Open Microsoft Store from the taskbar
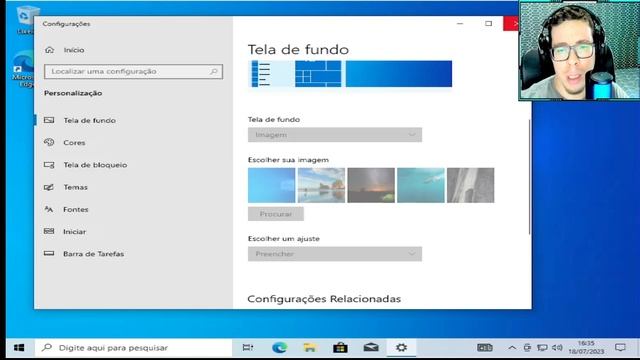Image resolution: width=640 pixels, height=360 pixels. (x=340, y=348)
